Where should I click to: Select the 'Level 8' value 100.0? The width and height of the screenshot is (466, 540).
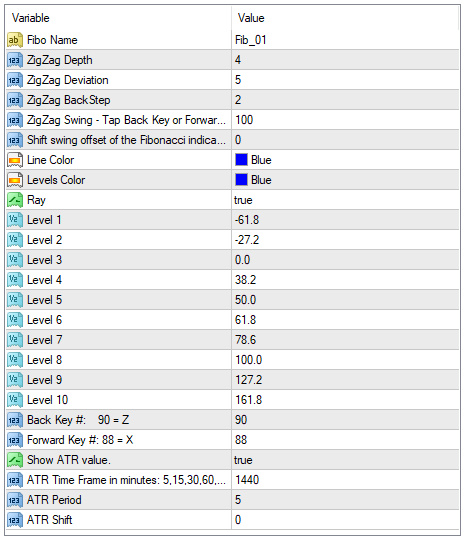248,360
